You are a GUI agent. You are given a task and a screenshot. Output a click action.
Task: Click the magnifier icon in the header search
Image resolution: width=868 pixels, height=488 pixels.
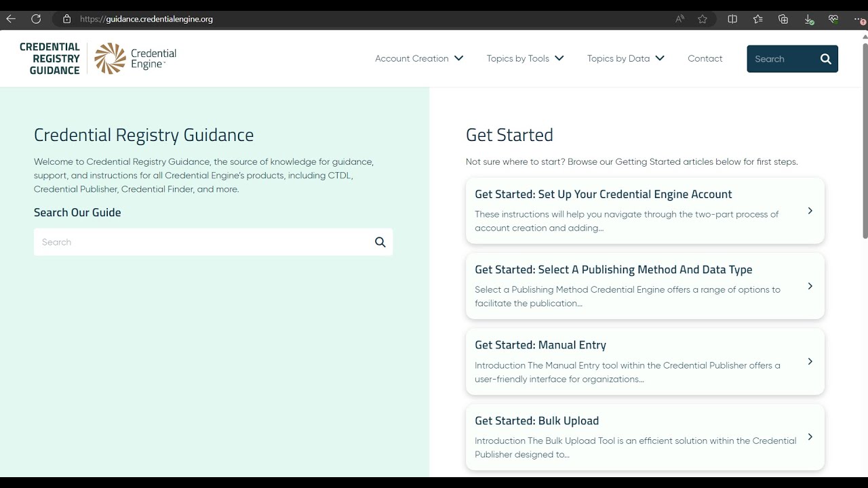coord(825,59)
